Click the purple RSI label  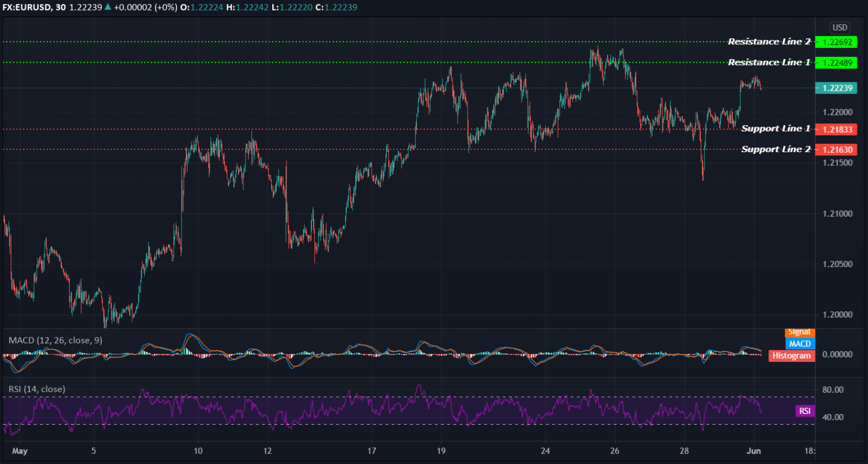click(x=805, y=411)
